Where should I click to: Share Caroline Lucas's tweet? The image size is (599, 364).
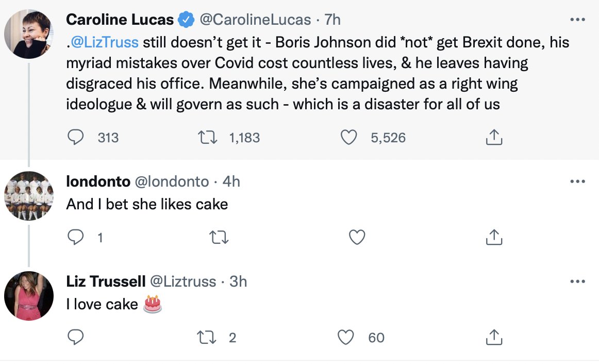[494, 137]
